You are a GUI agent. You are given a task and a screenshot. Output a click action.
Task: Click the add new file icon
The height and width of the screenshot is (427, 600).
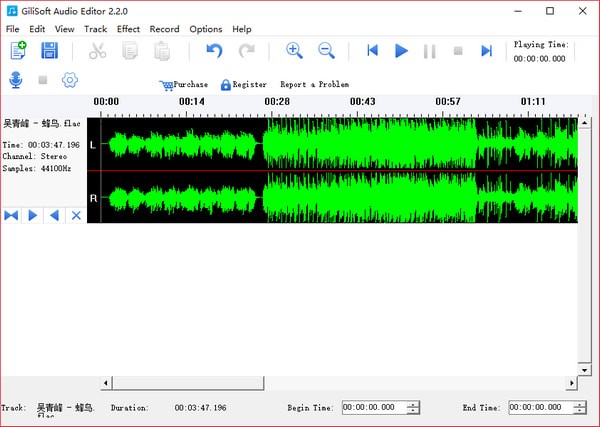coord(18,50)
